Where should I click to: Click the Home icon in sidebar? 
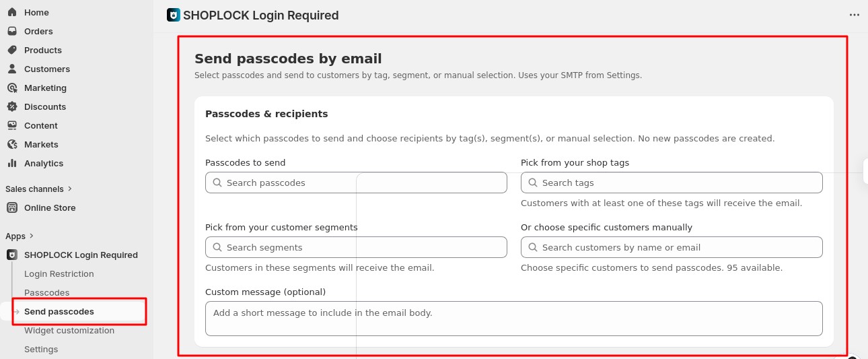[x=12, y=12]
